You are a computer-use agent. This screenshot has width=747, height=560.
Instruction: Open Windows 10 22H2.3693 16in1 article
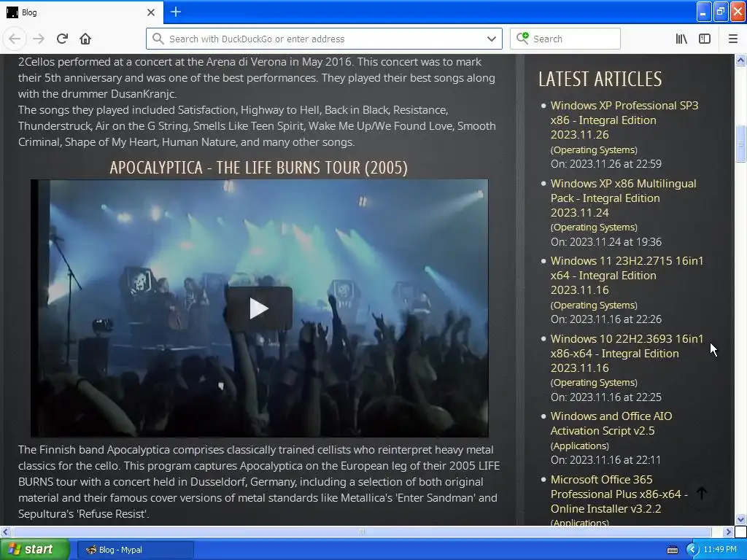coord(627,354)
